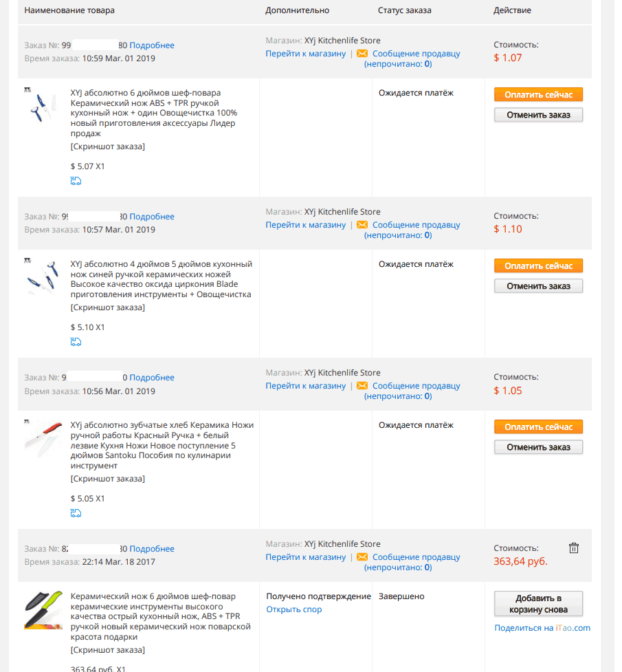Pay now for the $1.05 order
Viewport: 622px width, 672px height.
pyautogui.click(x=538, y=427)
